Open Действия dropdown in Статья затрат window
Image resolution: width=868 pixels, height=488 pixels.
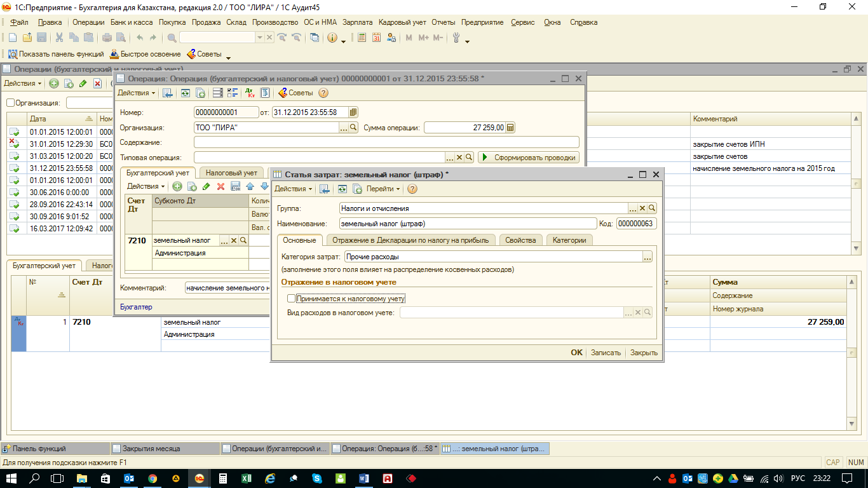294,189
